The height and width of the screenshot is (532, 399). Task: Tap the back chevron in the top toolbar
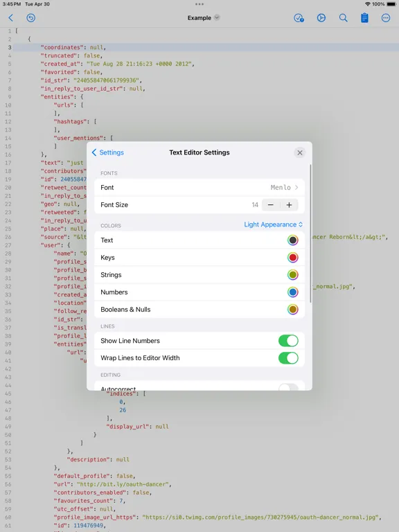tap(11, 17)
